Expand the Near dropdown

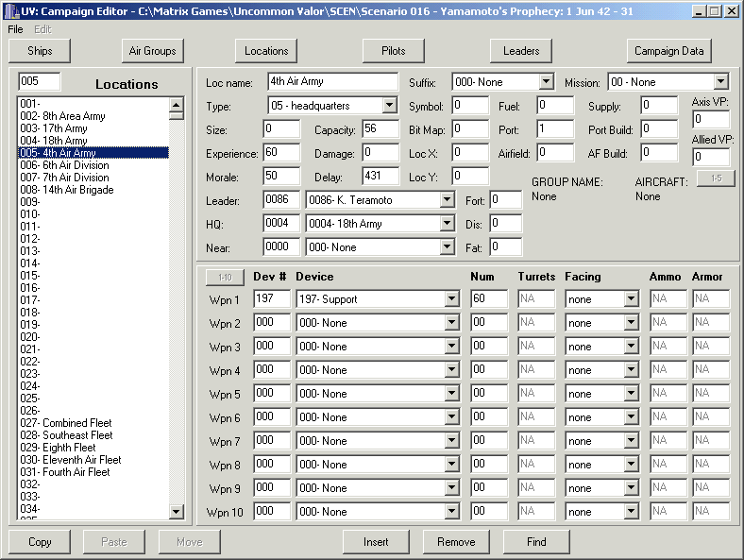pyautogui.click(x=447, y=246)
